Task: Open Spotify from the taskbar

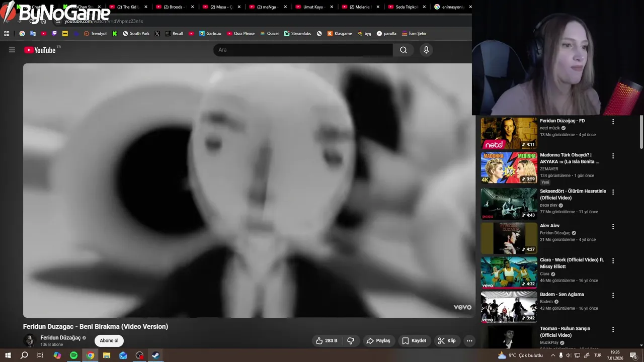Action: 73,355
